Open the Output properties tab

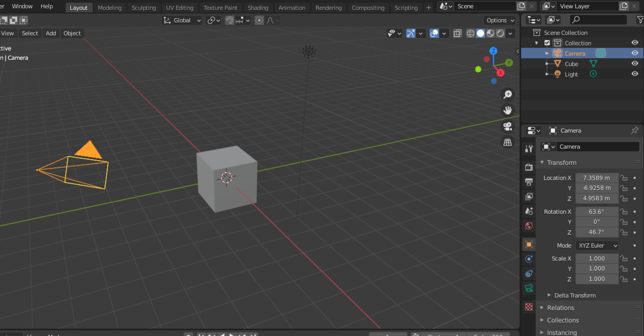[x=529, y=182]
